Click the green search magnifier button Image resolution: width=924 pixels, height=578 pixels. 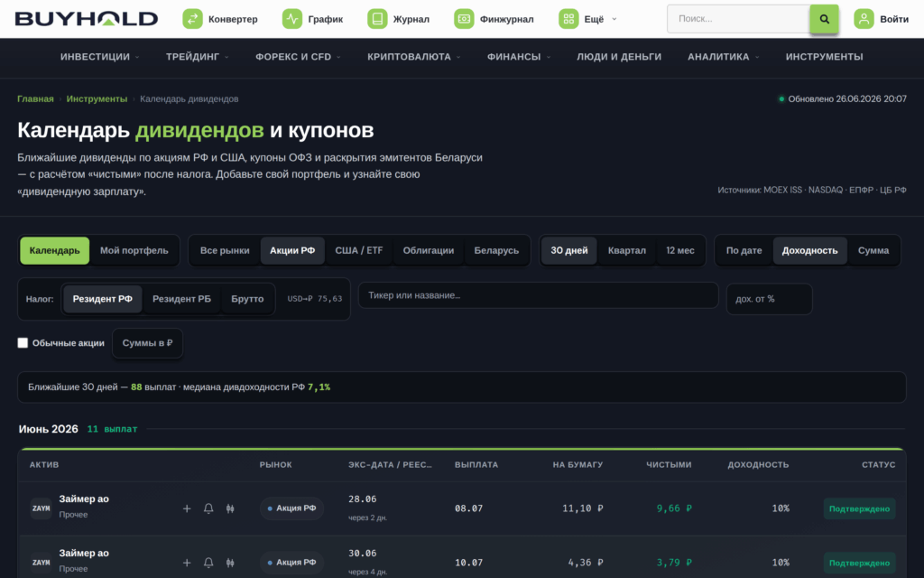click(824, 19)
